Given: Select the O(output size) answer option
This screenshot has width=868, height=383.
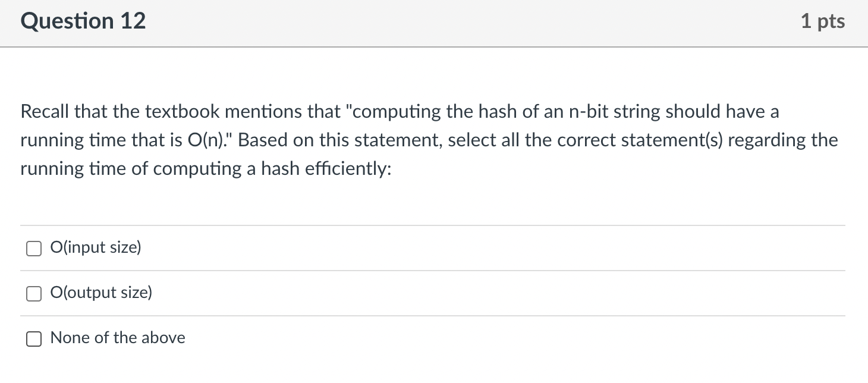Looking at the screenshot, I should click(x=33, y=293).
